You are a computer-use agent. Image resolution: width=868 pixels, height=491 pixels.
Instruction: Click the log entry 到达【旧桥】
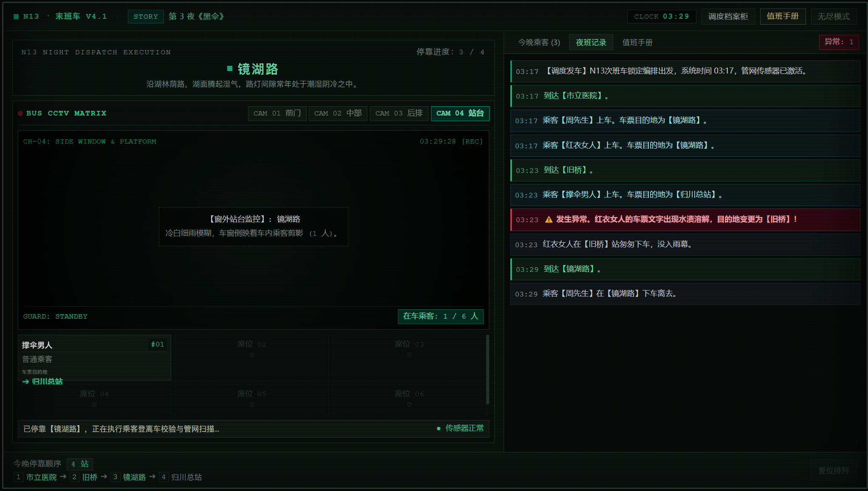tap(685, 170)
